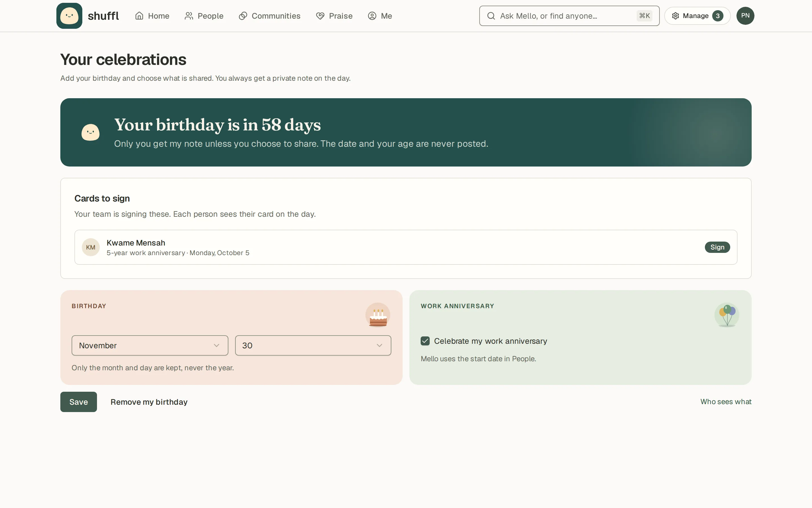The width and height of the screenshot is (812, 508).
Task: Open the Who sees what link
Action: 726,402
